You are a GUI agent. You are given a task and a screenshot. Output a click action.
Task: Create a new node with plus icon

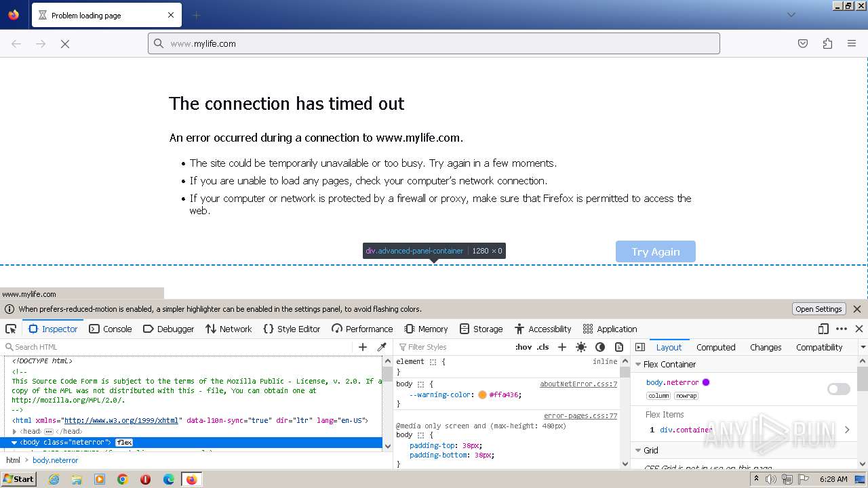363,347
